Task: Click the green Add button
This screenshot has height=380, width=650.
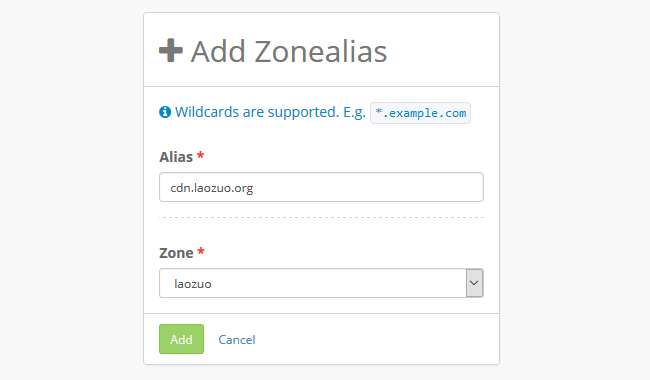Action: click(x=182, y=339)
